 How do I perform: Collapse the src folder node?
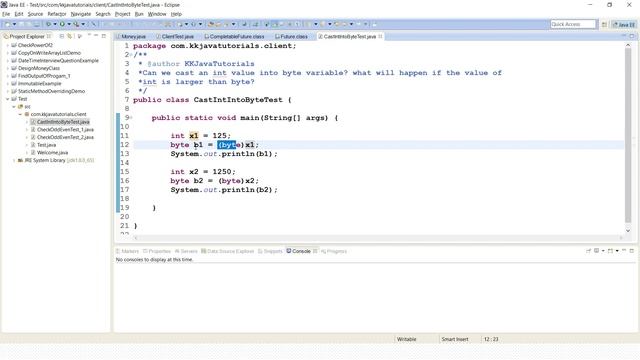pyautogui.click(x=14, y=107)
